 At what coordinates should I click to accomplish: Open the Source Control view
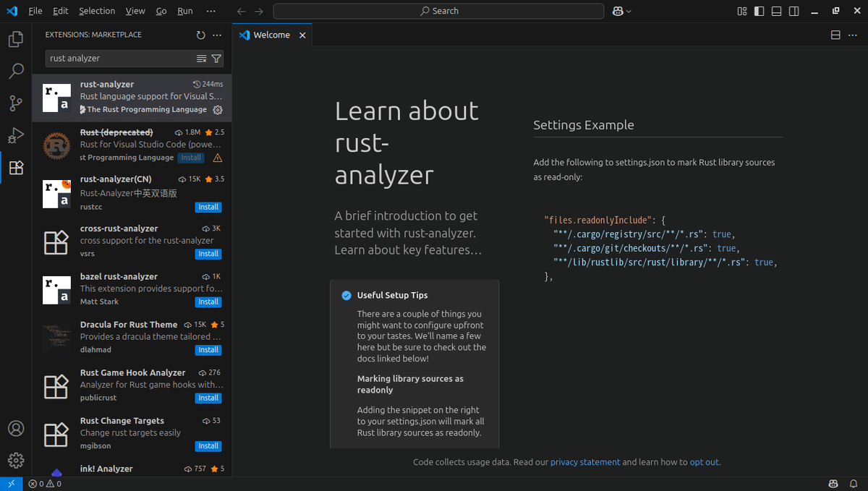coord(15,103)
